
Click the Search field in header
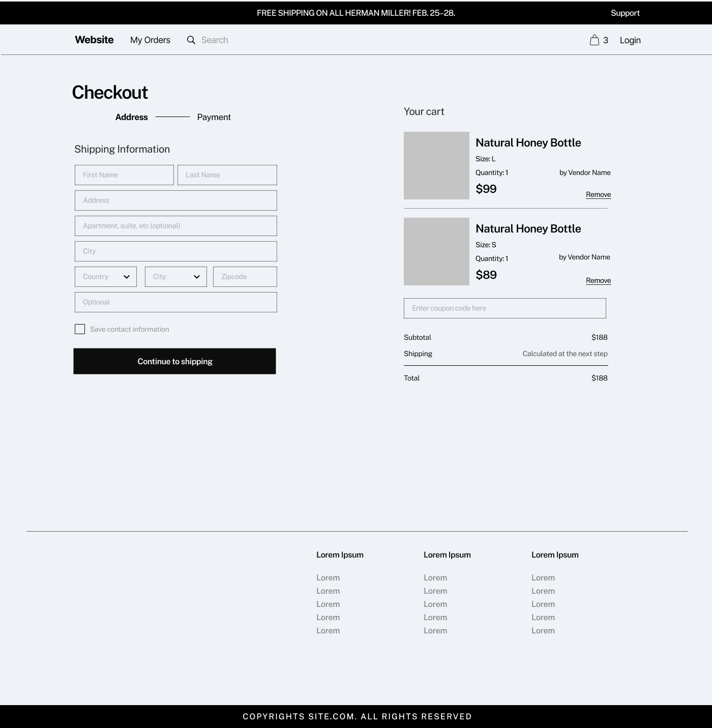pyautogui.click(x=215, y=40)
